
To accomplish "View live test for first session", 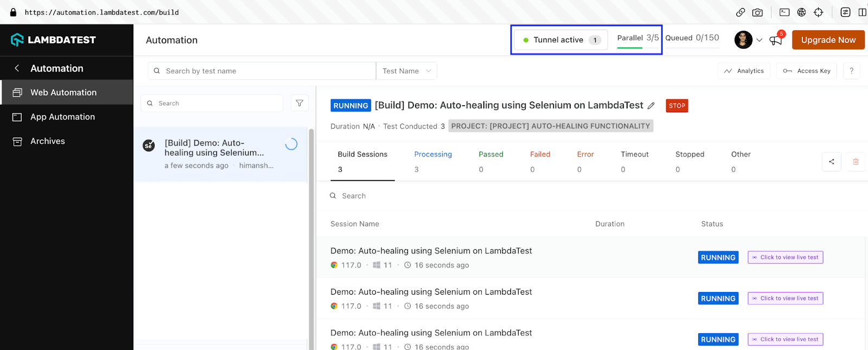I will (x=786, y=257).
